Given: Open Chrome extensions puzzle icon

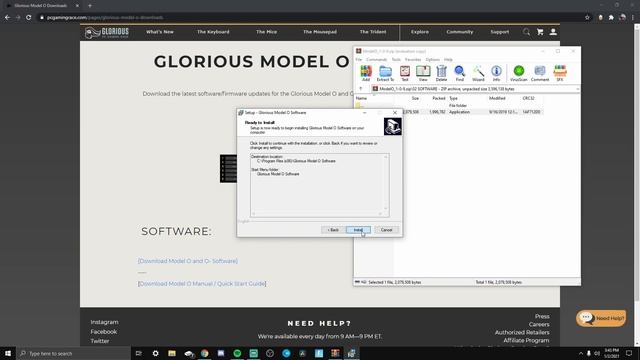Looking at the screenshot, I should pos(611,18).
